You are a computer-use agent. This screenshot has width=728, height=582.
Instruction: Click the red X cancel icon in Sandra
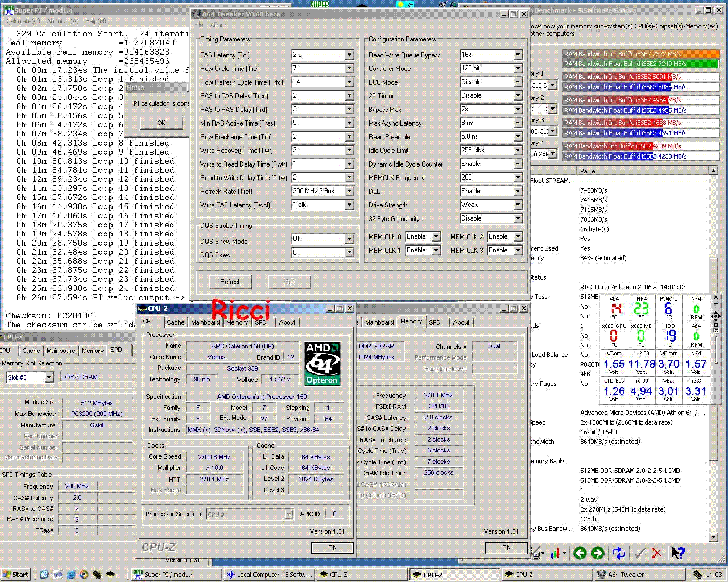(x=657, y=553)
